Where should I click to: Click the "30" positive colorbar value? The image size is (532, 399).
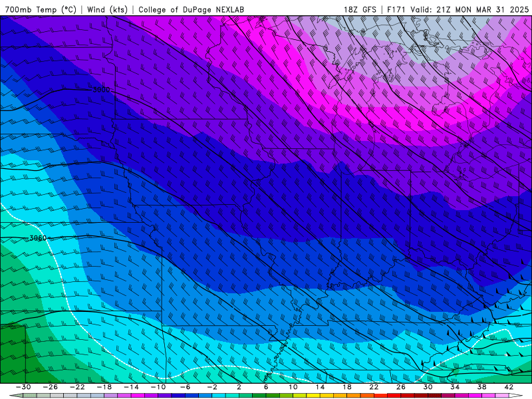pyautogui.click(x=428, y=387)
